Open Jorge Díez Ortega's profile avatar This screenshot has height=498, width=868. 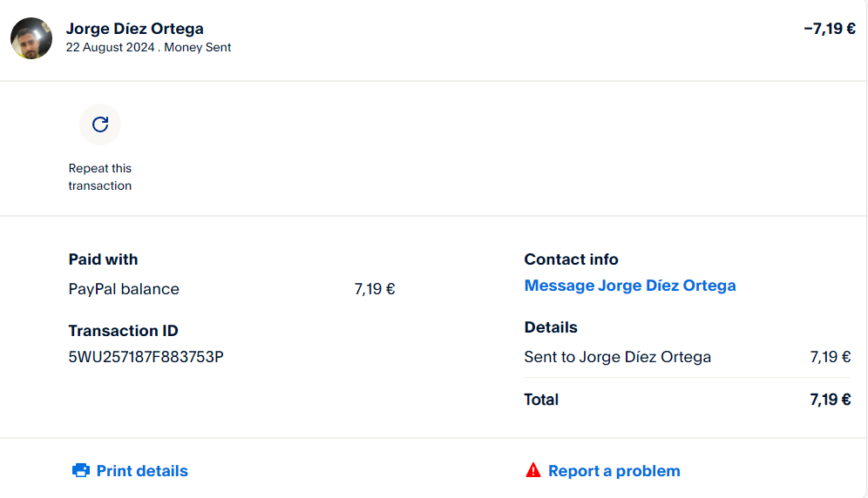click(x=31, y=38)
